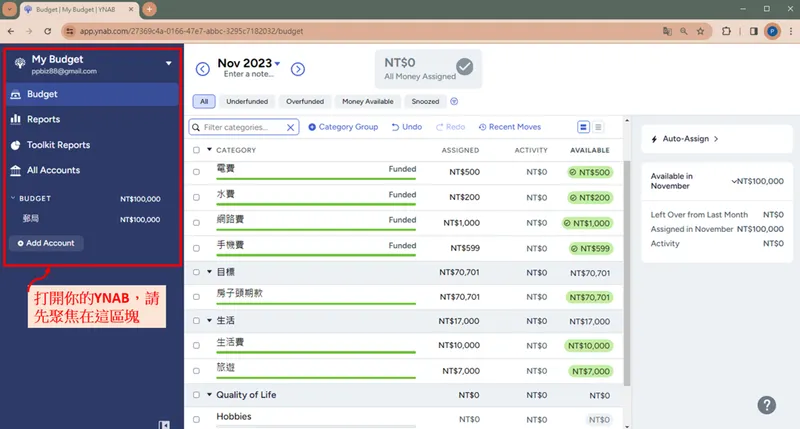Click the budget list scrollbar
The image size is (800, 429).
(627, 273)
